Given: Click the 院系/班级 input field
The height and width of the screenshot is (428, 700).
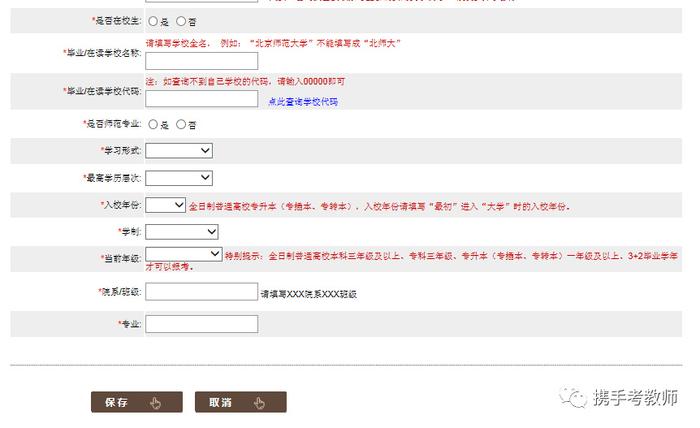Looking at the screenshot, I should click(x=201, y=292).
